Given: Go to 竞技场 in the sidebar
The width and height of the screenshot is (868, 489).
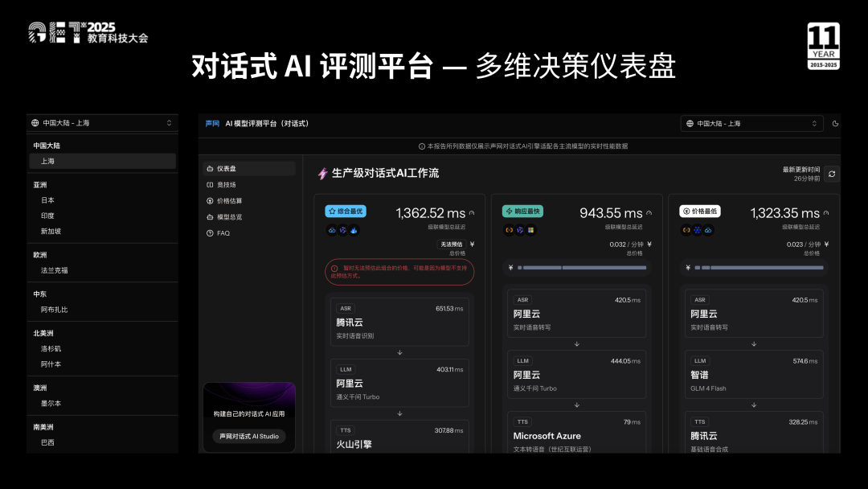Looking at the screenshot, I should pyautogui.click(x=249, y=184).
